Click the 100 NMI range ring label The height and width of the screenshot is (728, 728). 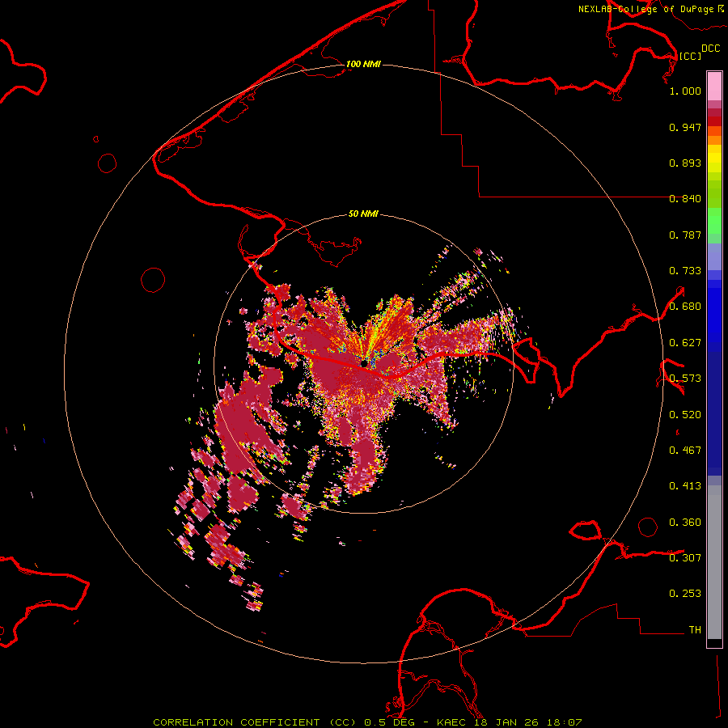(x=363, y=64)
